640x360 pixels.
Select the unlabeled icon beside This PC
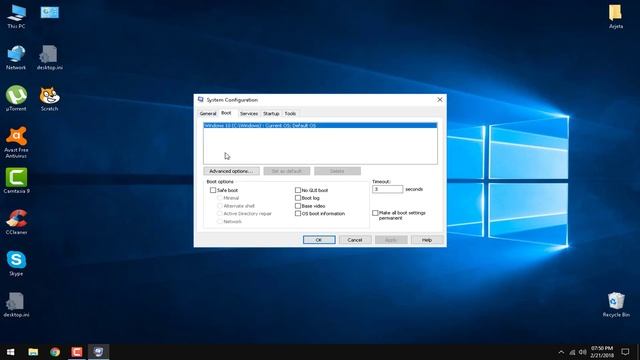[49, 13]
